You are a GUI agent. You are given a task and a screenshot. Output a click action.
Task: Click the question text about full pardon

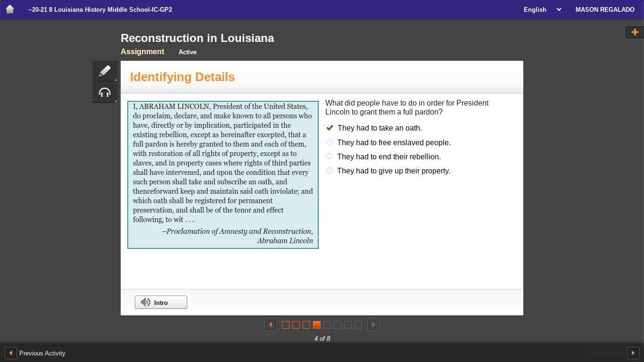coord(407,107)
